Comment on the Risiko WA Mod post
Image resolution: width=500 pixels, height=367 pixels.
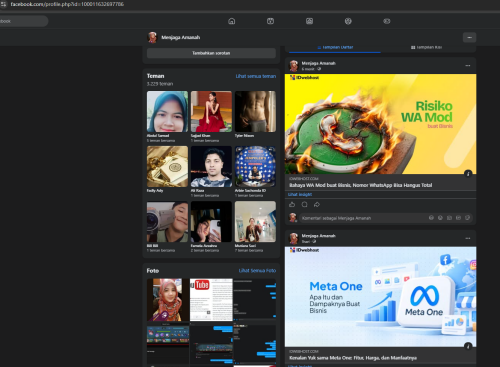coord(304,205)
